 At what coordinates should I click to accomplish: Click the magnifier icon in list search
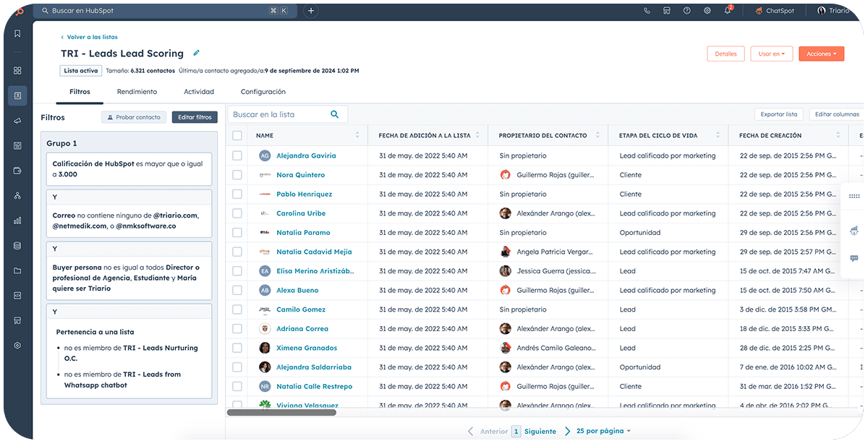coord(335,114)
